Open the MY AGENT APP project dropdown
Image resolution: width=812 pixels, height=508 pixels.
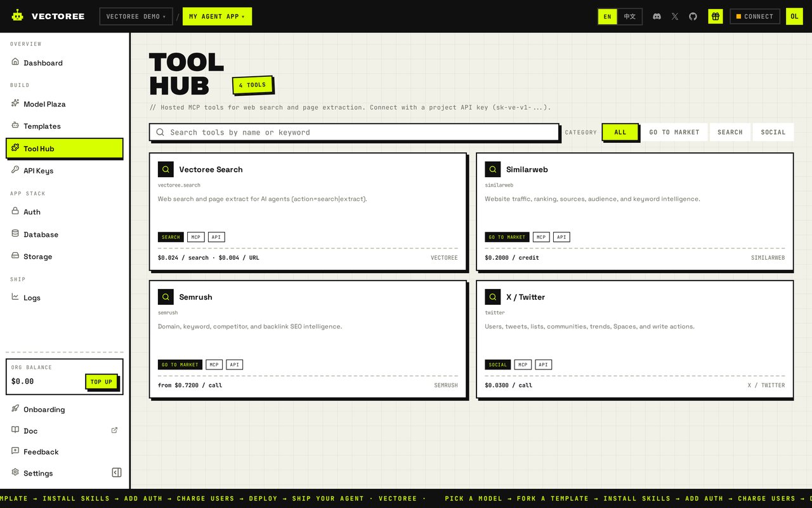[217, 17]
